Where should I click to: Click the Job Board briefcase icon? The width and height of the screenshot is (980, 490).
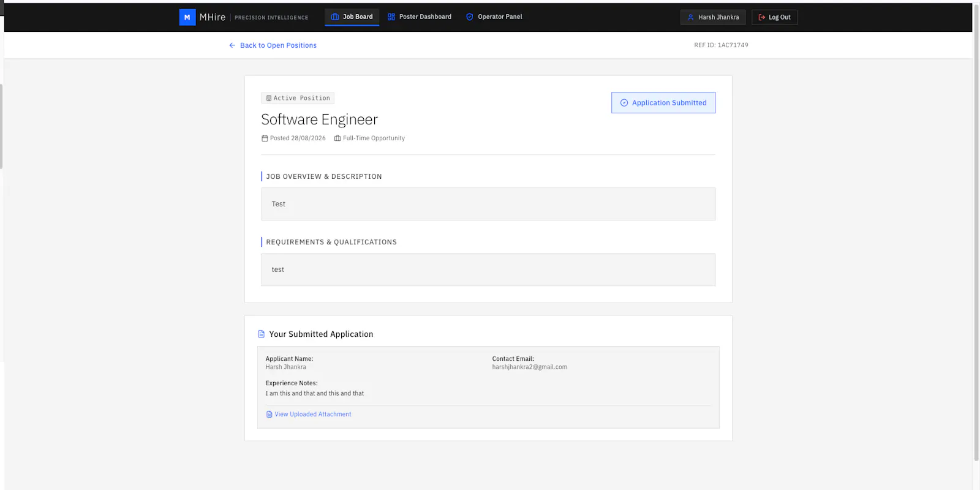(335, 17)
